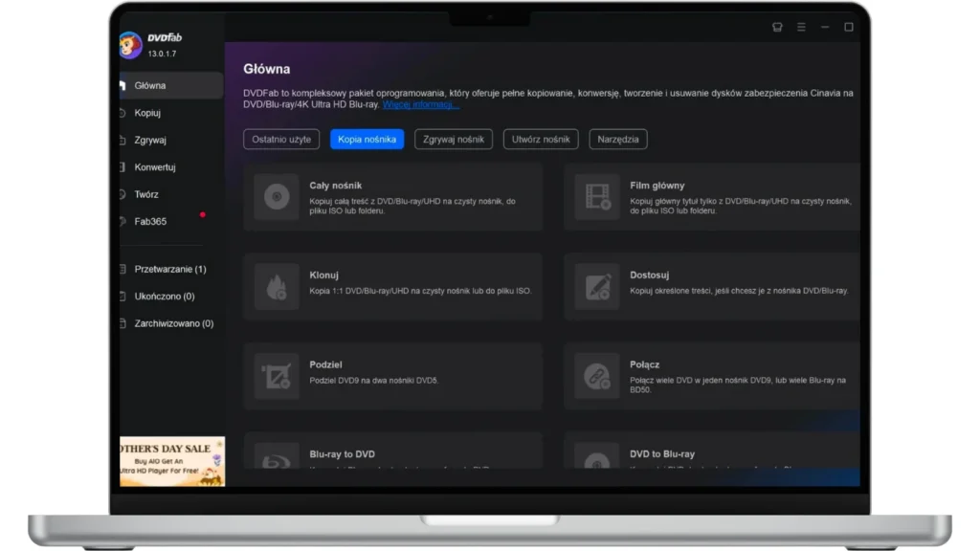Click the Film główny filmstrip icon
The width and height of the screenshot is (980, 551).
pyautogui.click(x=597, y=197)
